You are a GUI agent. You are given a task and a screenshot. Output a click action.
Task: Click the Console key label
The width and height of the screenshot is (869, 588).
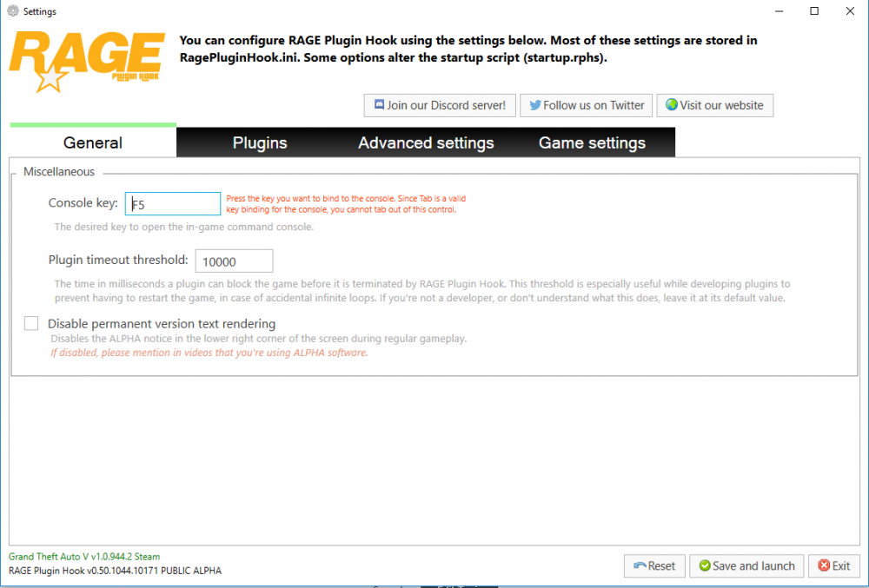tap(83, 202)
